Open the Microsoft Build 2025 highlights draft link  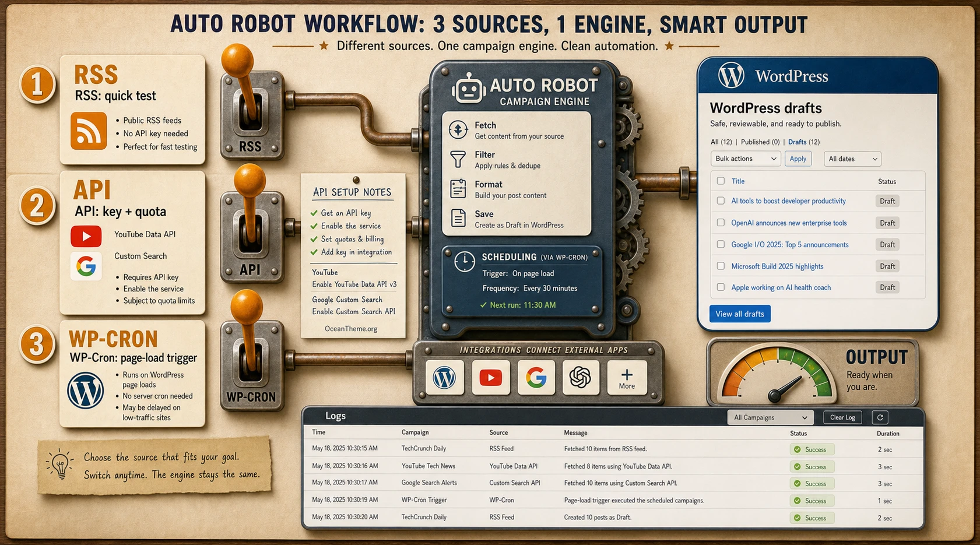(x=777, y=266)
